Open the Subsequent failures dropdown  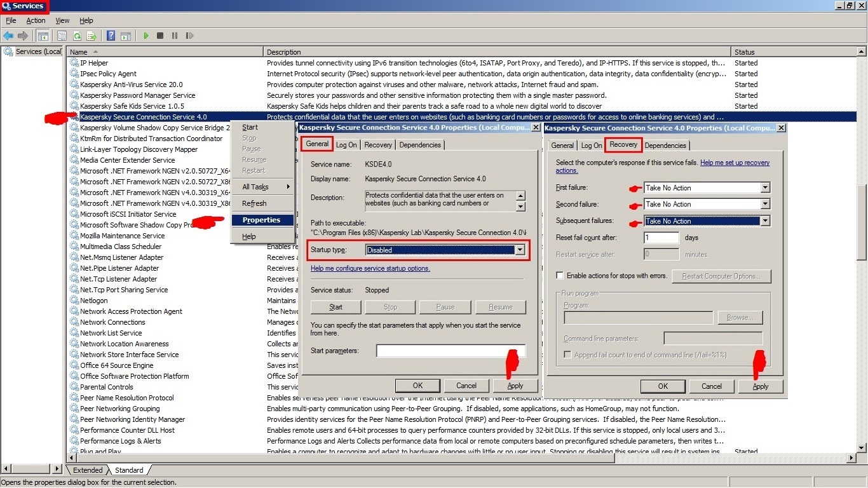(x=765, y=221)
